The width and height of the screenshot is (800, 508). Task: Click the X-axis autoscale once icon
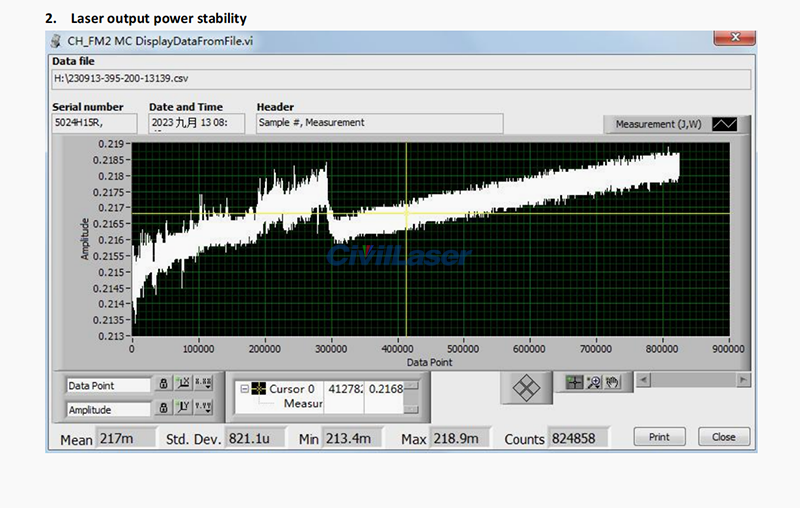click(x=183, y=384)
